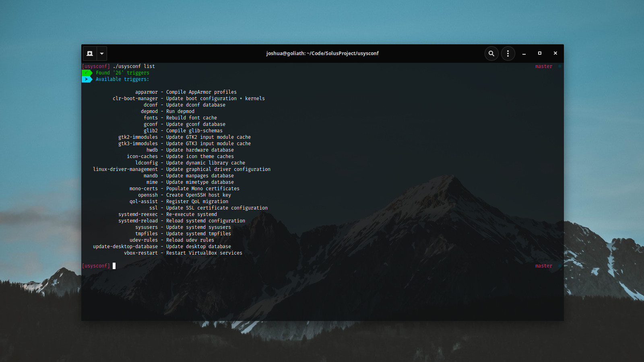This screenshot has width=644, height=362.
Task: Click the blue arrow info badge
Action: (87, 79)
